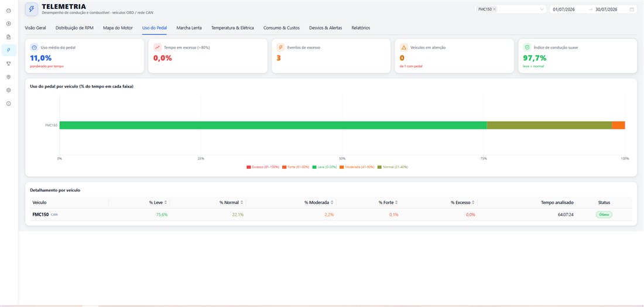
Task: Open the info circle icon in sidebar
Action: [9, 104]
